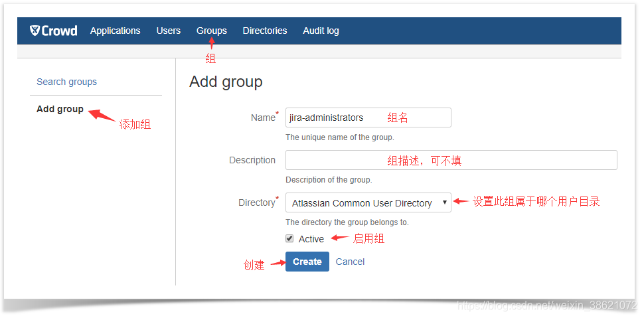This screenshot has width=644, height=318.
Task: Open the Users menu
Action: [169, 31]
